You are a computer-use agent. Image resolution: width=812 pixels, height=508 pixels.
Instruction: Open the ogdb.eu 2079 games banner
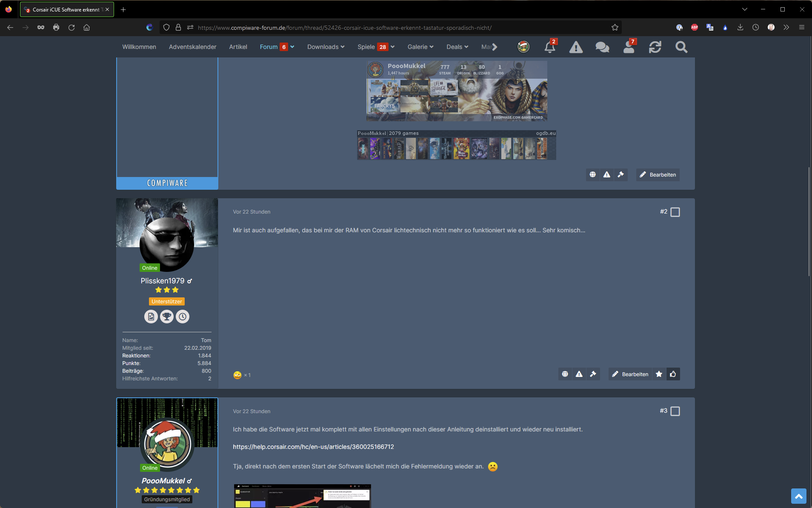click(x=457, y=145)
